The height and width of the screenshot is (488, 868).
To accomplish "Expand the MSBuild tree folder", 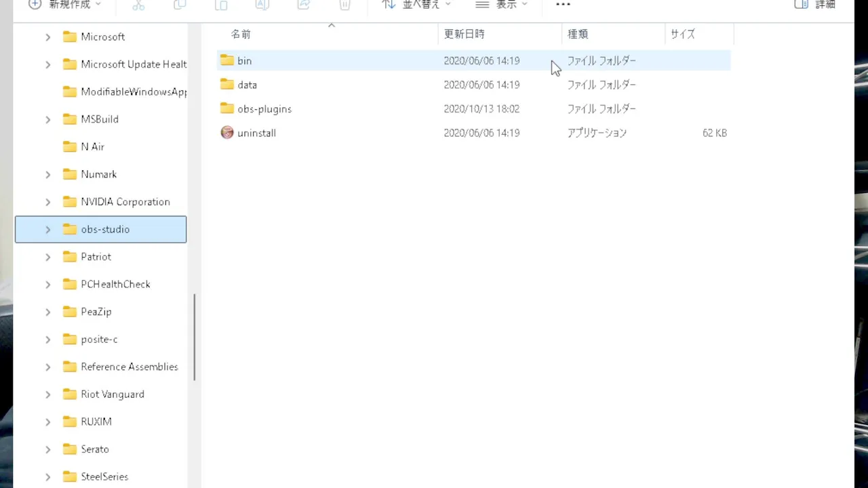I will (47, 119).
